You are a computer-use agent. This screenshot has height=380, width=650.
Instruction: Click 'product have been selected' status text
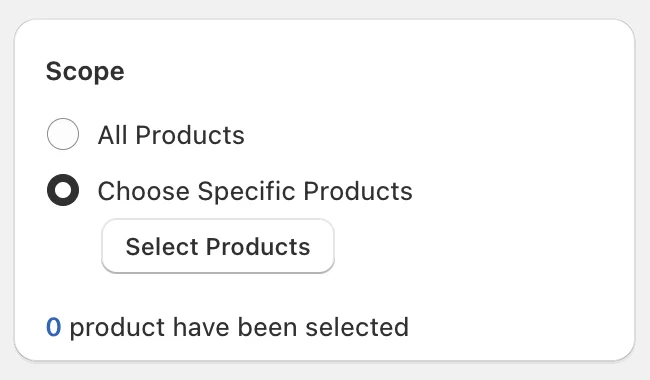(x=239, y=327)
